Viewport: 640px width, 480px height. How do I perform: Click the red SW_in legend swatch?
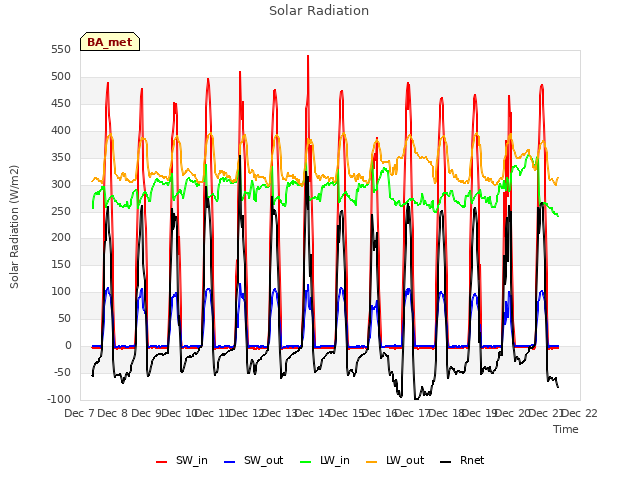(x=162, y=462)
